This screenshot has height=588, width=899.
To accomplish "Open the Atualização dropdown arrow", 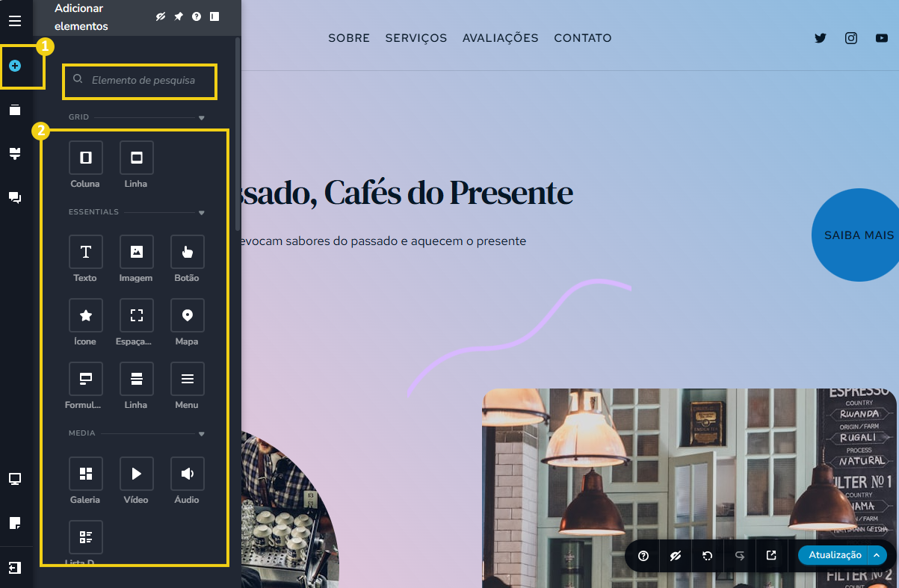I will (x=876, y=555).
